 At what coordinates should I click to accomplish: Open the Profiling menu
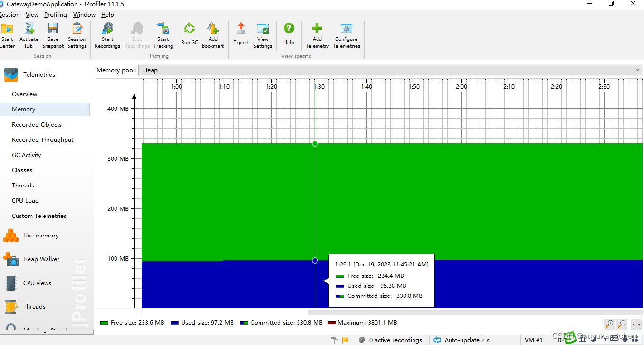click(x=56, y=15)
